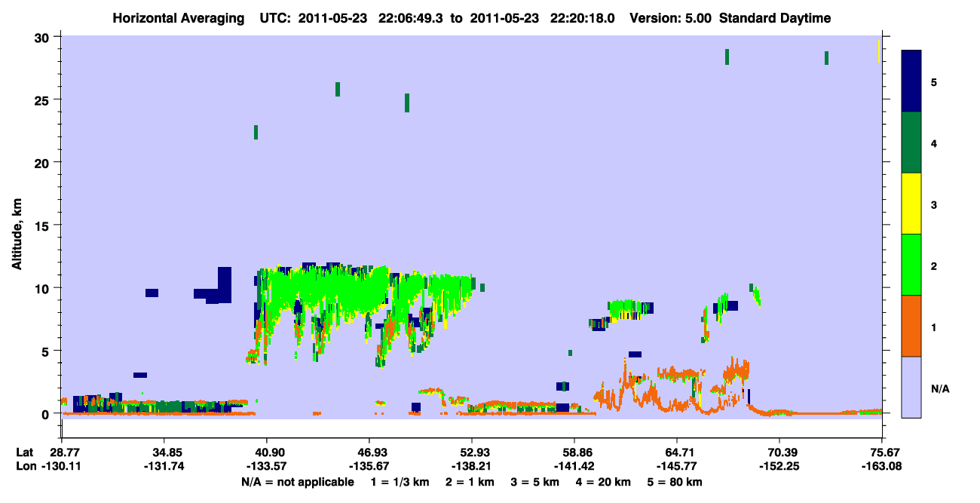Viewport: 980px width, 503px height.
Task: Select the bright green colorbar segment for level 2
Action: coord(911,265)
